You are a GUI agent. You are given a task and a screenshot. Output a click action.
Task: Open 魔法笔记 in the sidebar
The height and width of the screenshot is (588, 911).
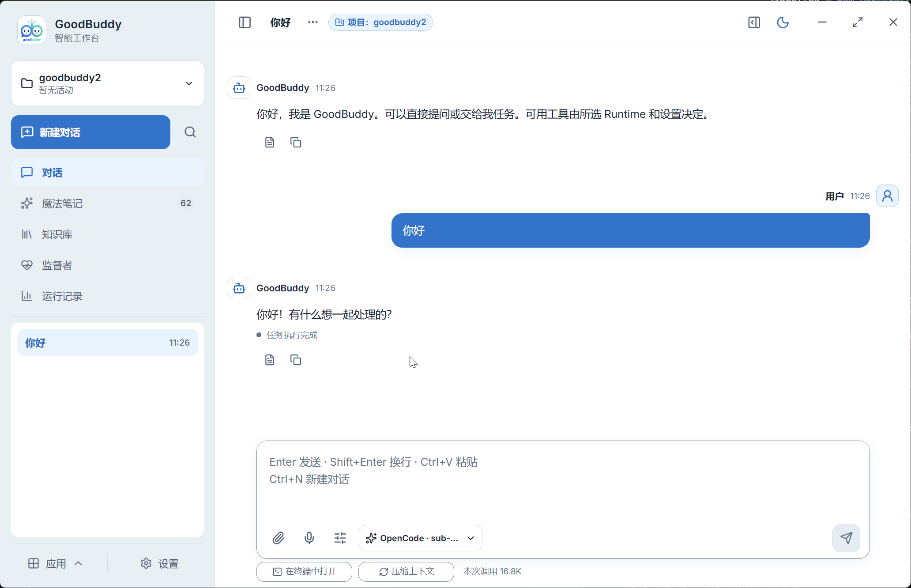[x=108, y=204]
